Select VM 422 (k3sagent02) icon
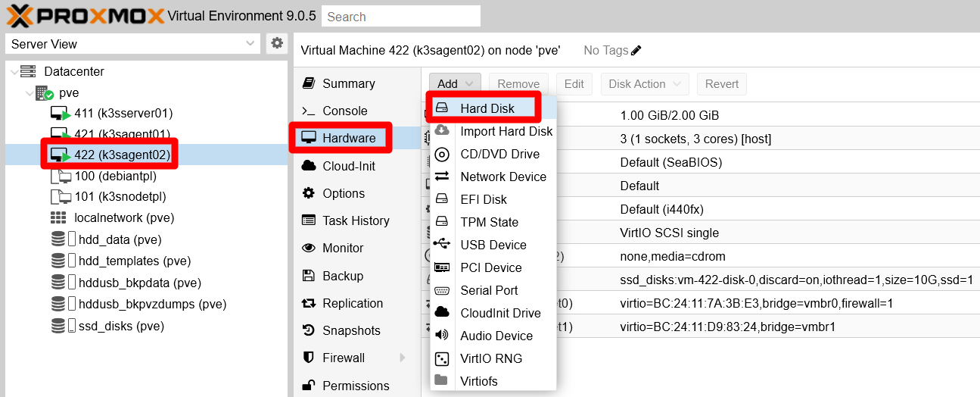Viewport: 980px width, 397px height. 60,155
